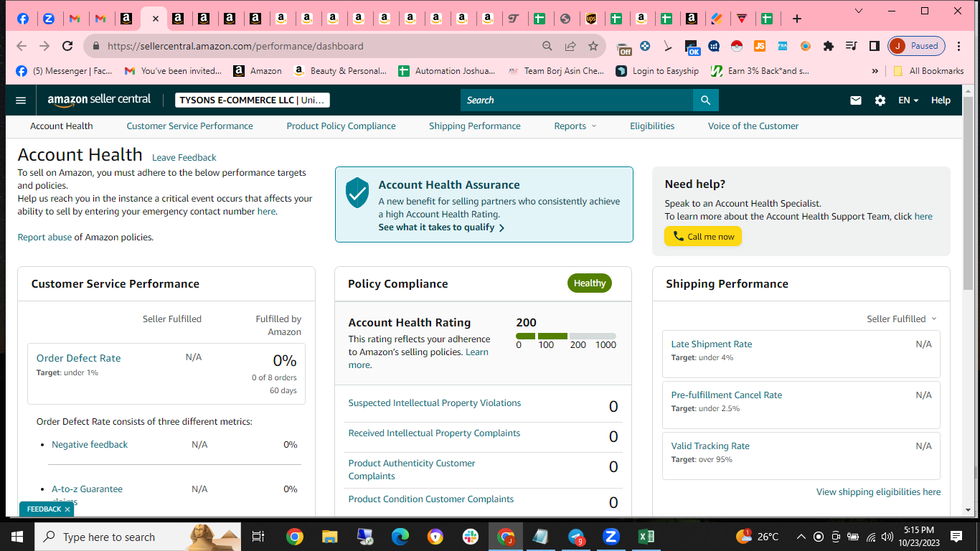Open the Report abuse link
Viewport: 980px width, 551px height.
[44, 237]
